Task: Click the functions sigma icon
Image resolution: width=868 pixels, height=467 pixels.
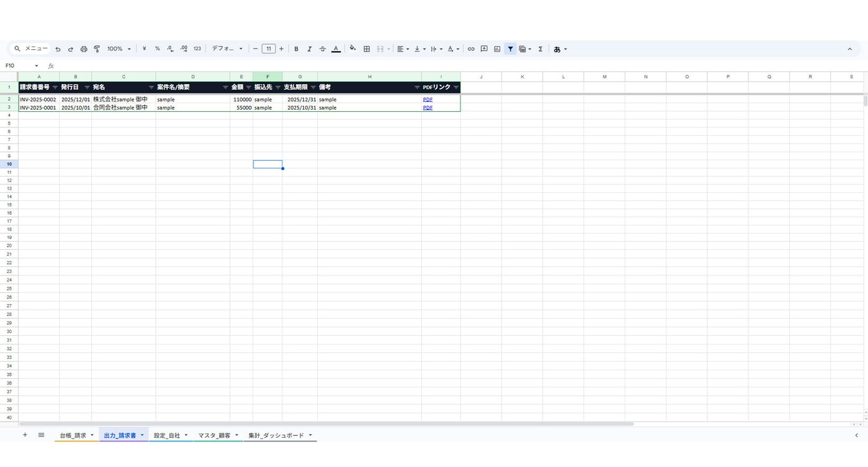Action: 540,49
